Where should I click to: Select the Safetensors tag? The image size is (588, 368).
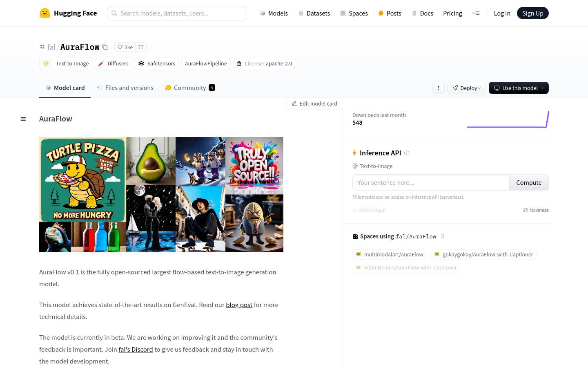pos(157,63)
